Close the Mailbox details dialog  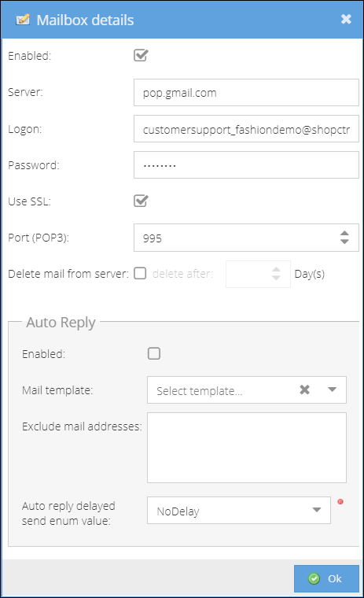click(x=346, y=19)
